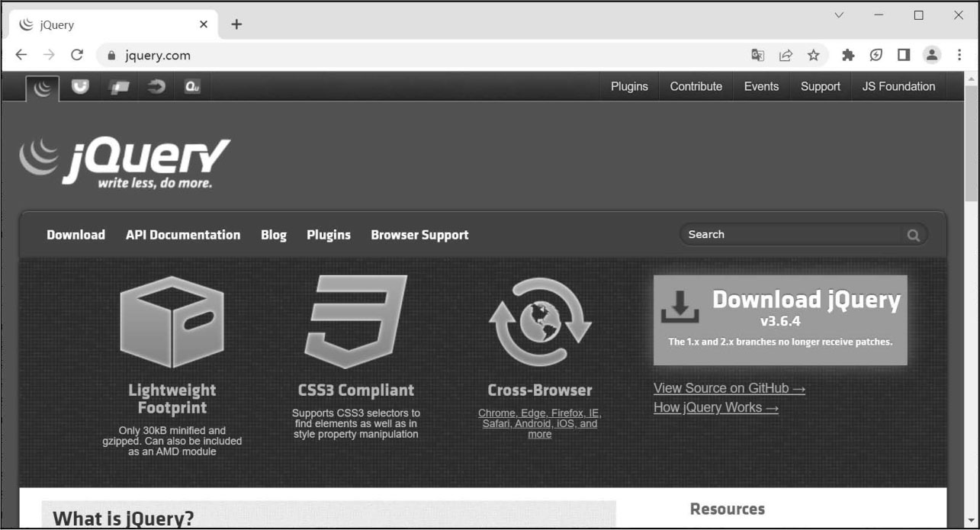Open the profile avatar menu
Screen dimensions: 980x530
[932, 55]
